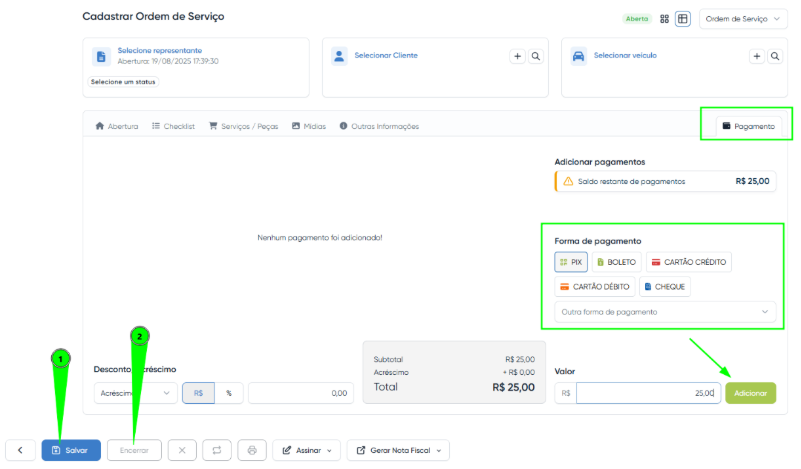Image resolution: width=801 pixels, height=469 pixels.
Task: Click the back arrow button
Action: point(20,450)
